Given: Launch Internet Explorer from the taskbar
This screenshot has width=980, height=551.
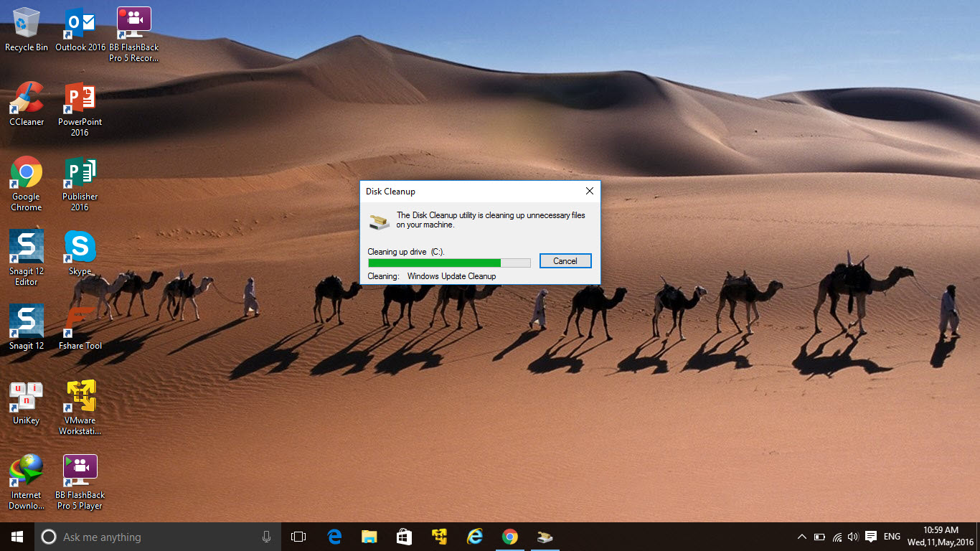Looking at the screenshot, I should click(475, 537).
